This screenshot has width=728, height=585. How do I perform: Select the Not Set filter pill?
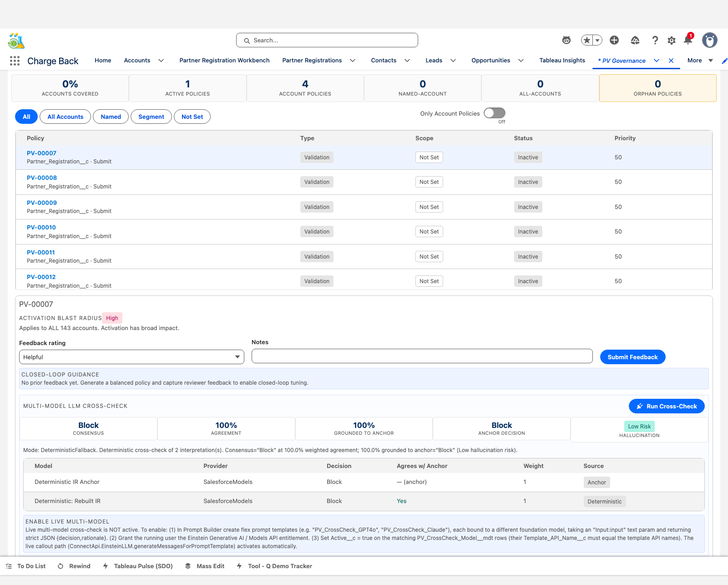click(x=192, y=117)
